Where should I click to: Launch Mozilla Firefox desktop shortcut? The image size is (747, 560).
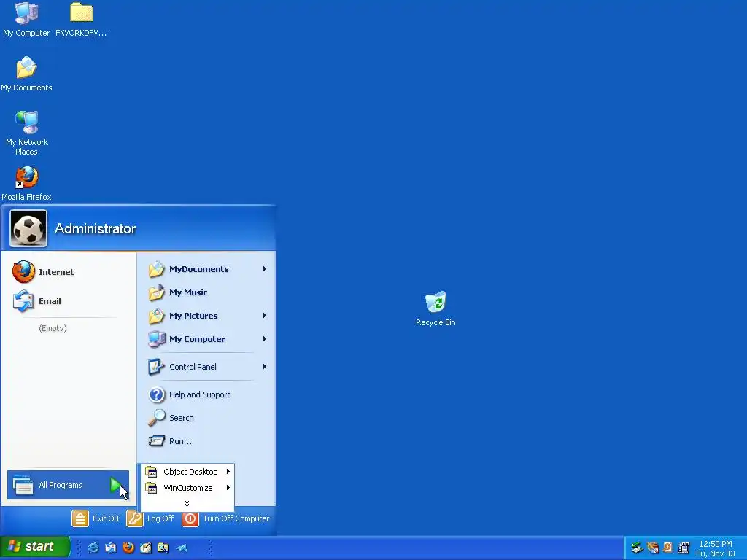click(26, 183)
